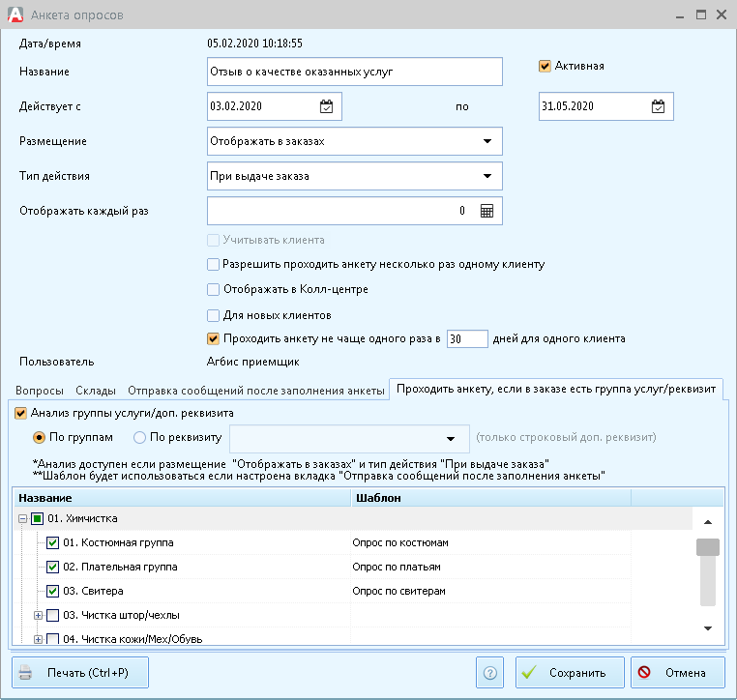Minimize the 'Анкета опросов' window
The width and height of the screenshot is (737, 700).
[x=680, y=15]
